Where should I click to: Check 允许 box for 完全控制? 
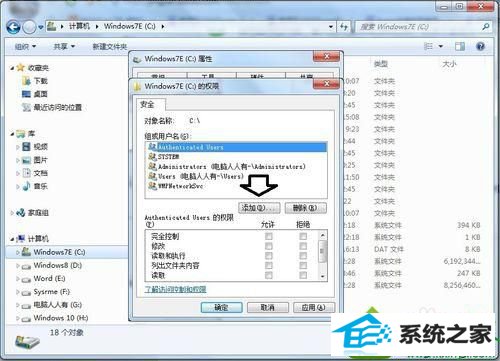point(269,236)
